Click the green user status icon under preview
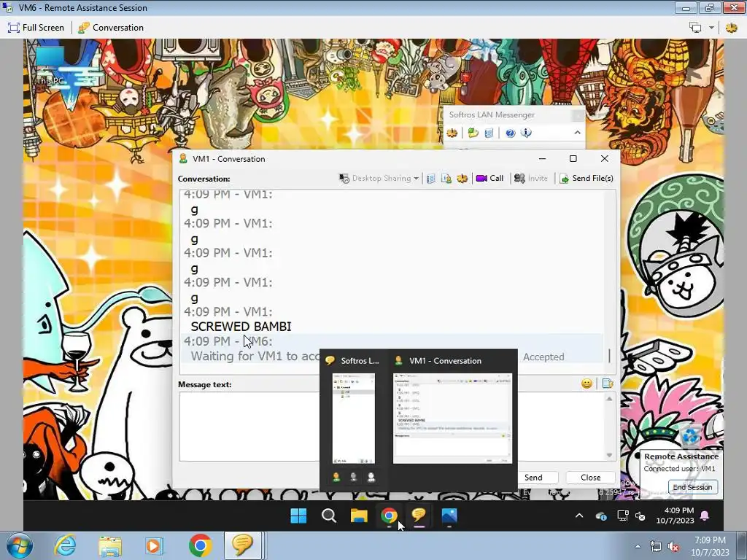This screenshot has width=747, height=560. [336, 477]
